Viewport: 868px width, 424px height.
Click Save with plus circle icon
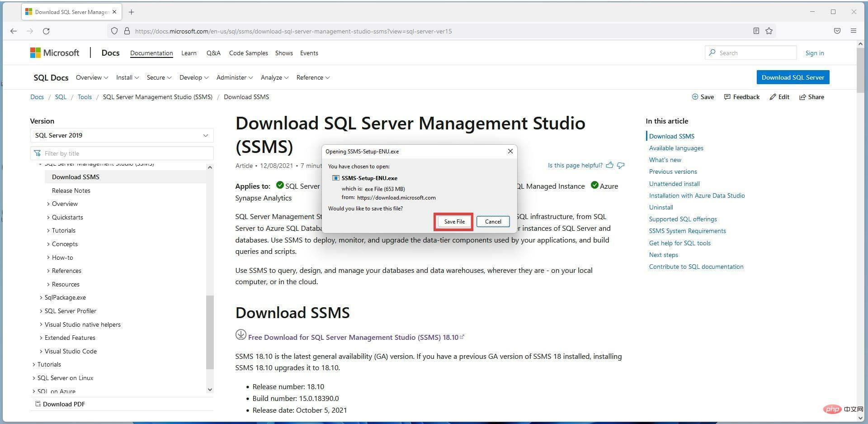[x=703, y=97]
